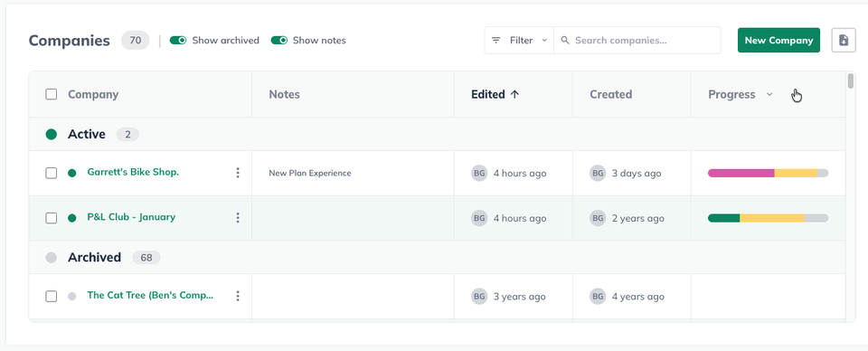
Task: Open the Progress column chevron
Action: (x=769, y=95)
